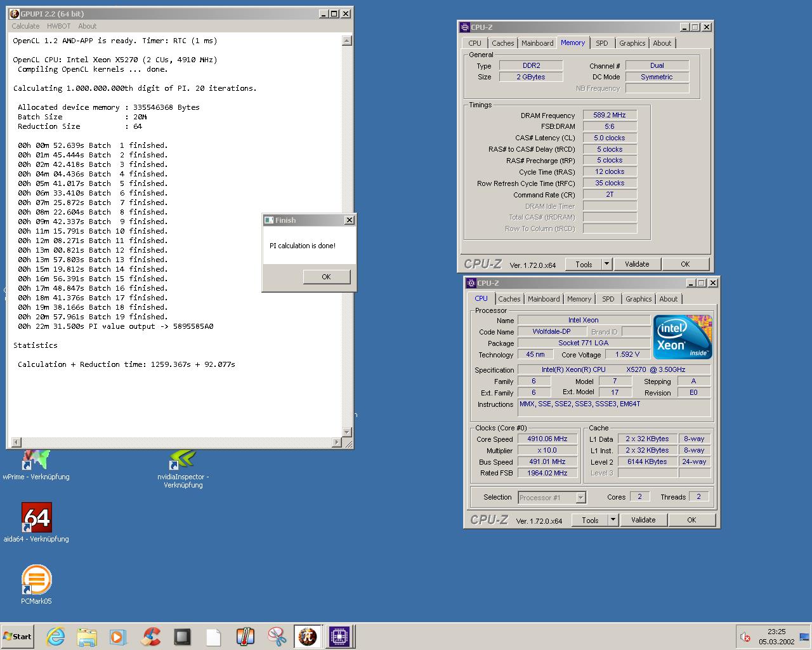Switch to Caches tab in lower CPU-Z

click(x=509, y=299)
